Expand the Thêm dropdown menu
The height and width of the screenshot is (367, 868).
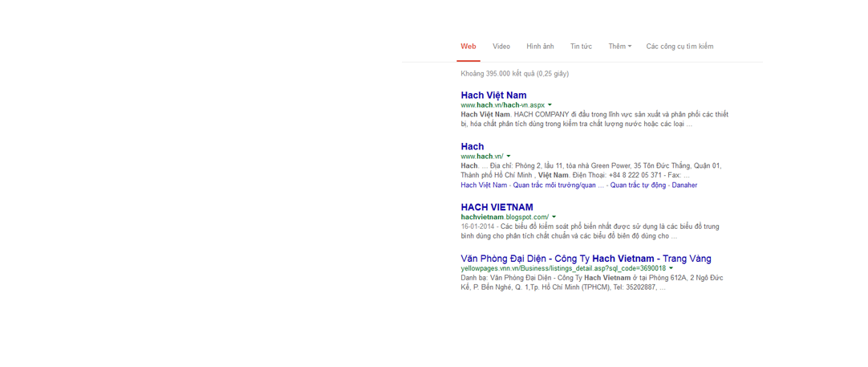(619, 47)
